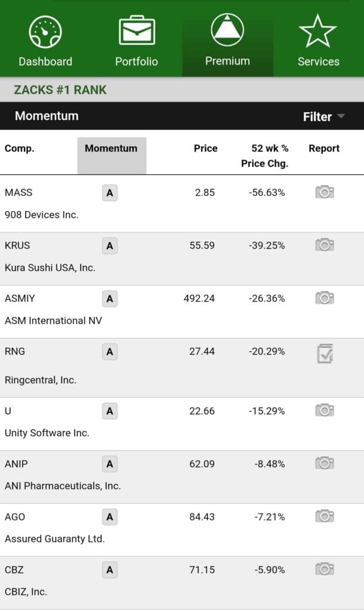Toggle the grade A indicator for ASMIY
Screen dimensions: 364x611
click(x=109, y=298)
